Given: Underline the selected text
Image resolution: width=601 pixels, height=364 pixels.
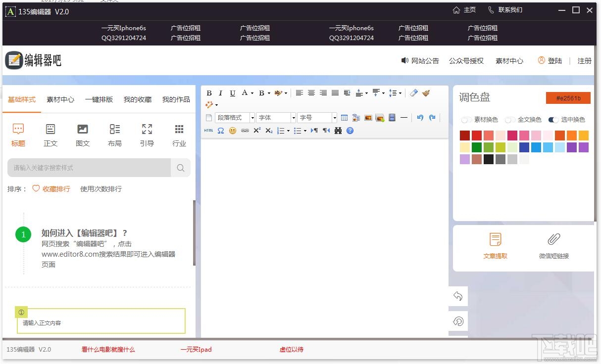Looking at the screenshot, I should click(x=232, y=93).
